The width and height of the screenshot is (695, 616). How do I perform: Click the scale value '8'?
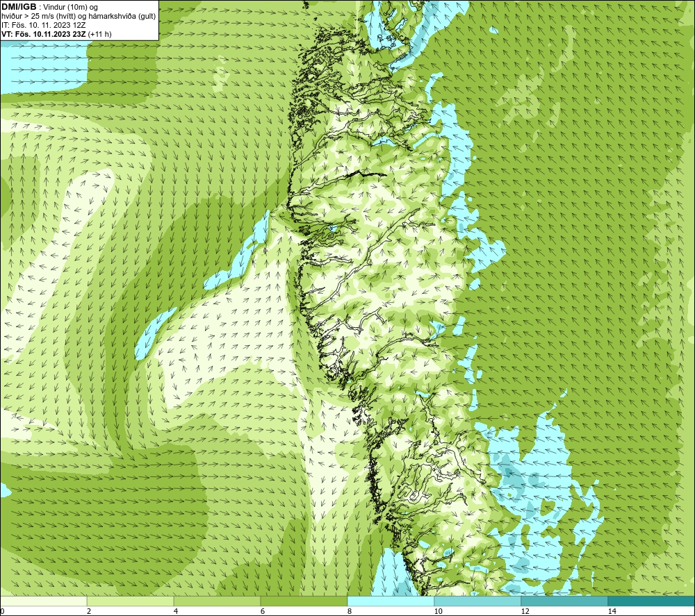click(x=350, y=611)
